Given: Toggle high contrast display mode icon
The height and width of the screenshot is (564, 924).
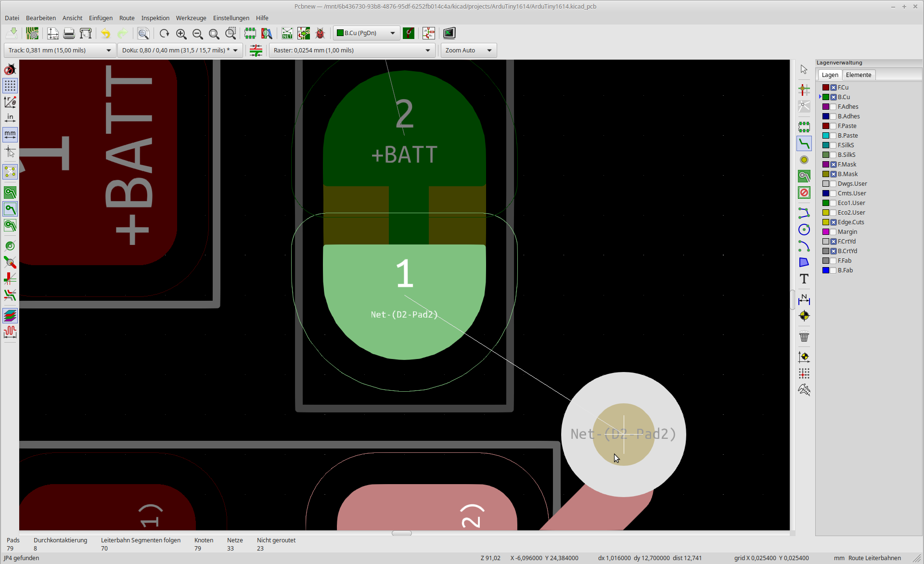Looking at the screenshot, I should [x=10, y=316].
